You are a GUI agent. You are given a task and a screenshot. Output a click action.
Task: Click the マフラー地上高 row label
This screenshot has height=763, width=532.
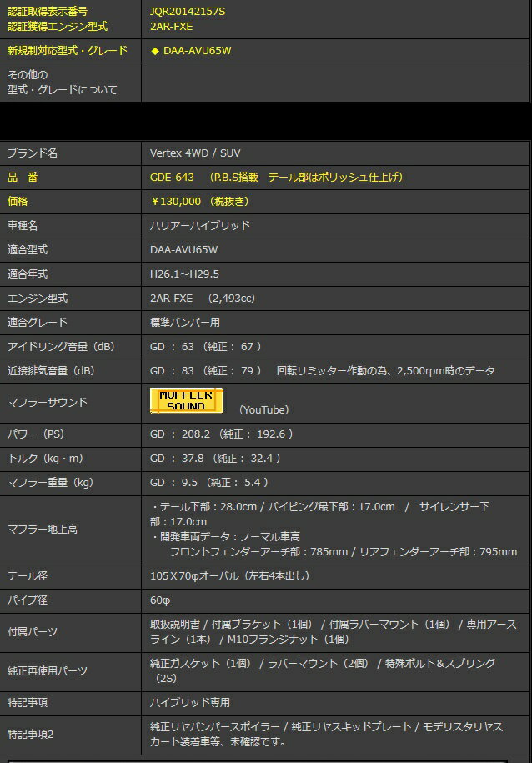click(43, 529)
